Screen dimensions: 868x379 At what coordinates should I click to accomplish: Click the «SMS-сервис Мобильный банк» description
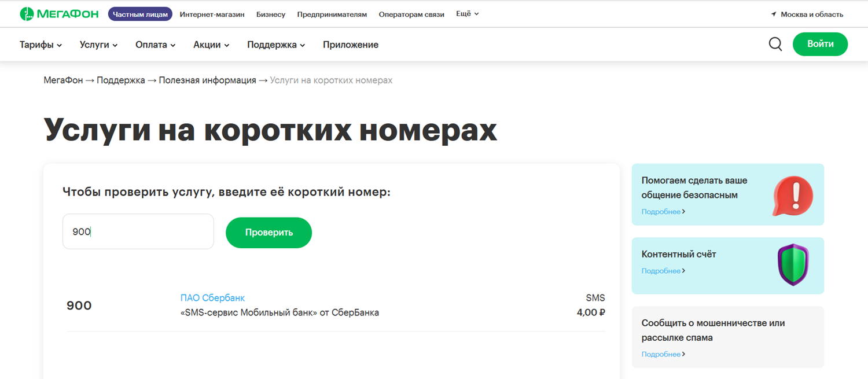(x=280, y=312)
